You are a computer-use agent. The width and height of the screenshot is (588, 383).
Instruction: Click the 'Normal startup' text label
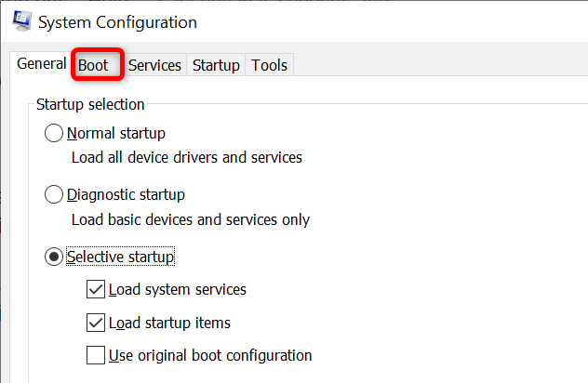116,134
